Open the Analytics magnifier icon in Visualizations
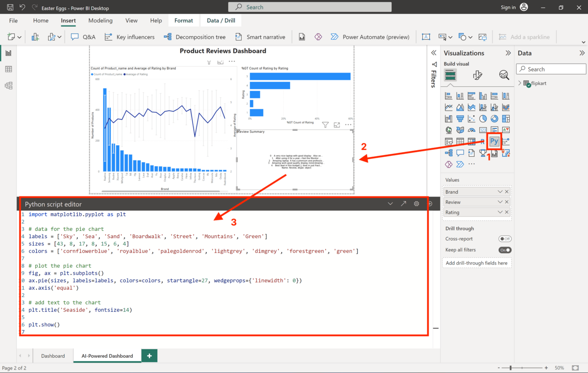Viewport: 588px width, 373px height. click(504, 75)
